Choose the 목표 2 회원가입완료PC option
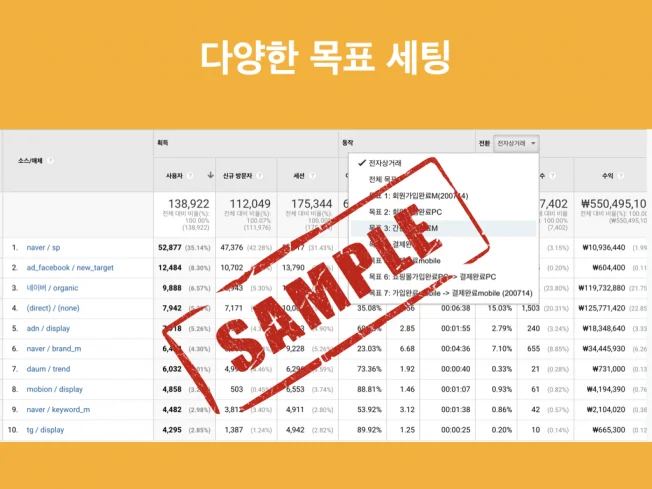This screenshot has height=489, width=652. 443,212
